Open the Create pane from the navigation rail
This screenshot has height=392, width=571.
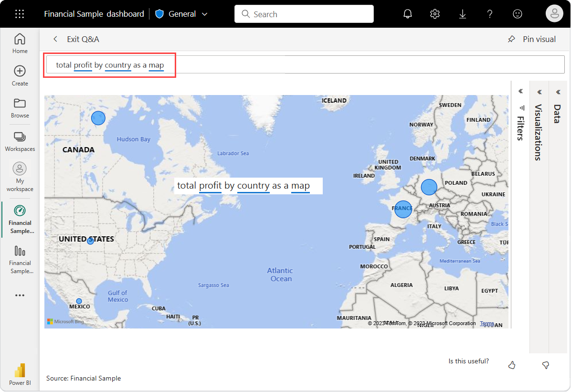pos(20,74)
